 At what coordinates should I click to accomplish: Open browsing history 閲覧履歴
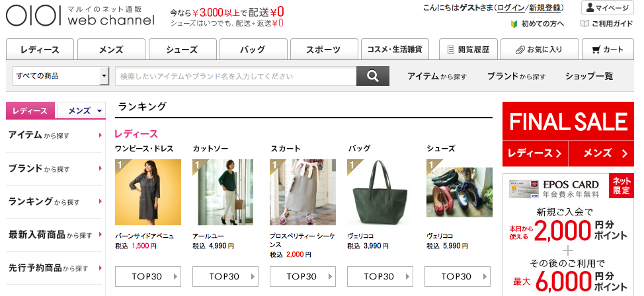pos(468,50)
